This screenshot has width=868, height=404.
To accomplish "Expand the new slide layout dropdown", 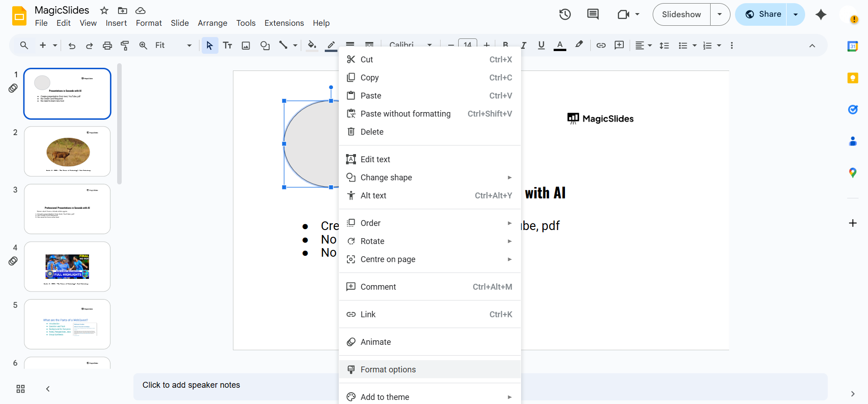I will pos(55,45).
